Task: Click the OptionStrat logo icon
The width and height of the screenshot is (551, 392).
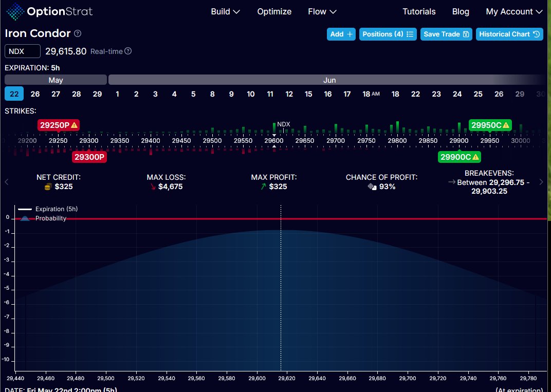Action: [15, 12]
